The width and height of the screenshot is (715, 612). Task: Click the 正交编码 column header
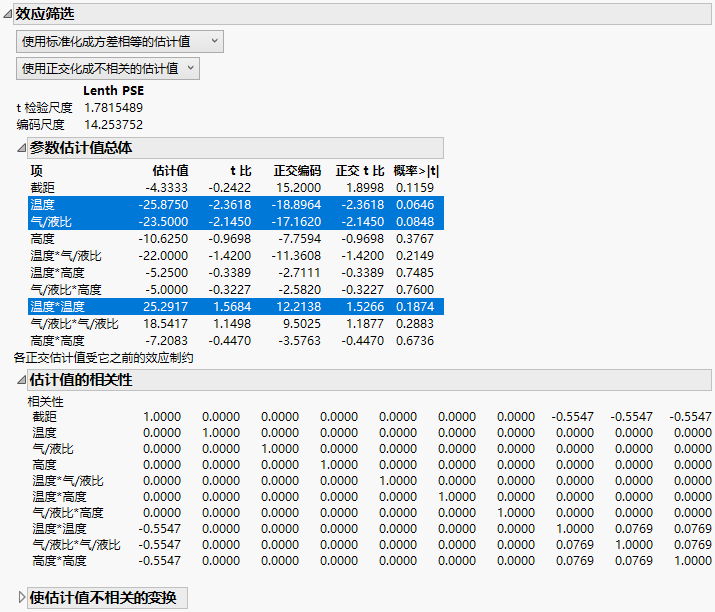297,171
